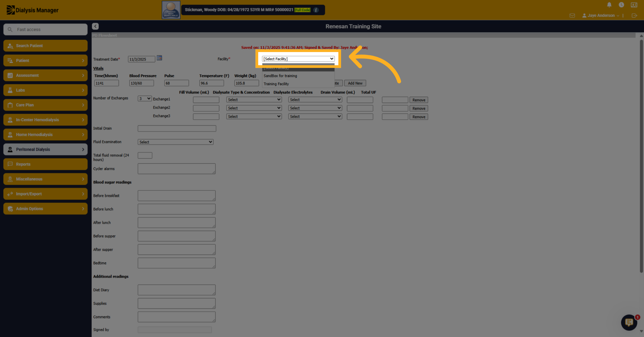
Task: Click the Fast access search field
Action: [x=45, y=29]
